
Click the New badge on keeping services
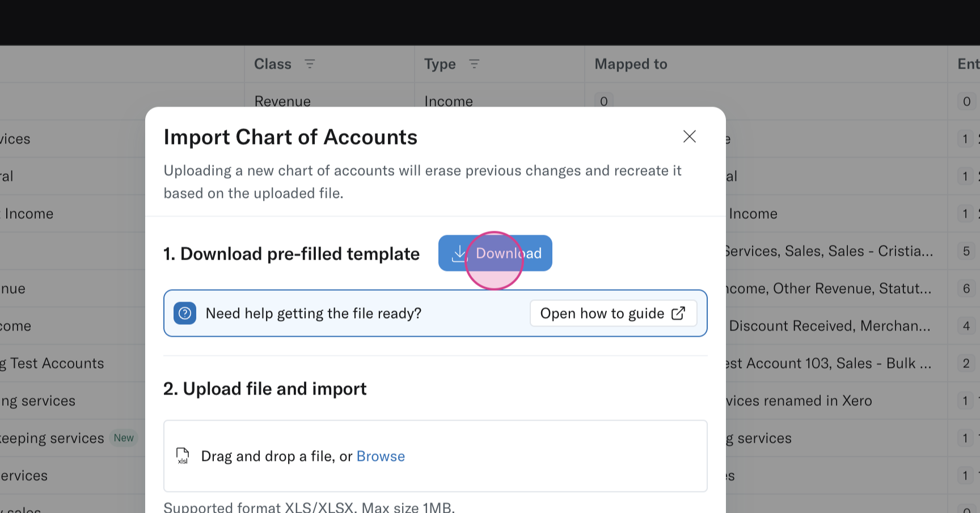pyautogui.click(x=124, y=438)
